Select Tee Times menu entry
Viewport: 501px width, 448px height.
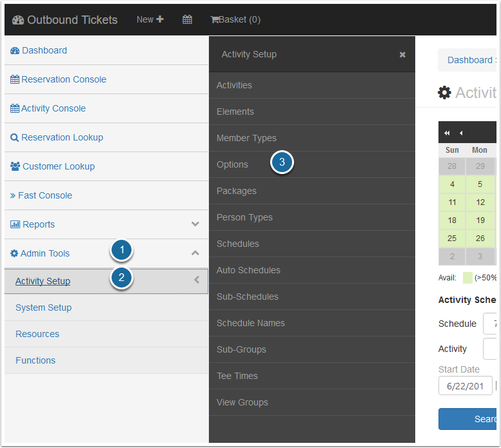237,376
